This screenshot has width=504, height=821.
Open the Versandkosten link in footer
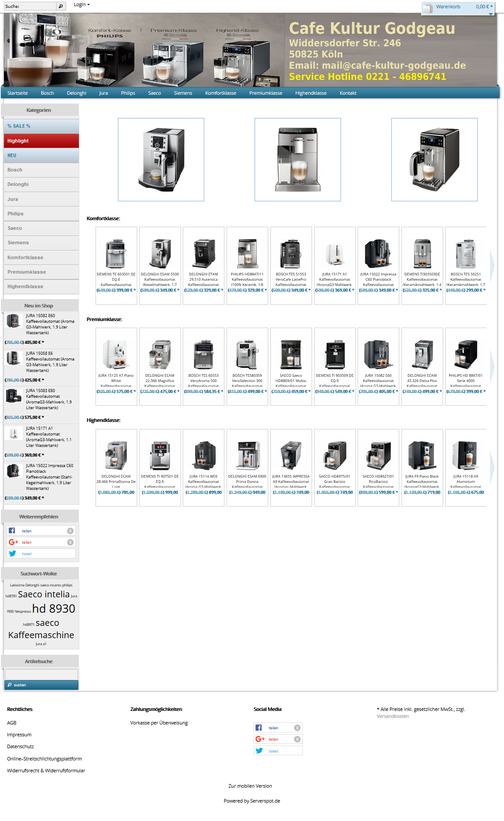coord(393,716)
